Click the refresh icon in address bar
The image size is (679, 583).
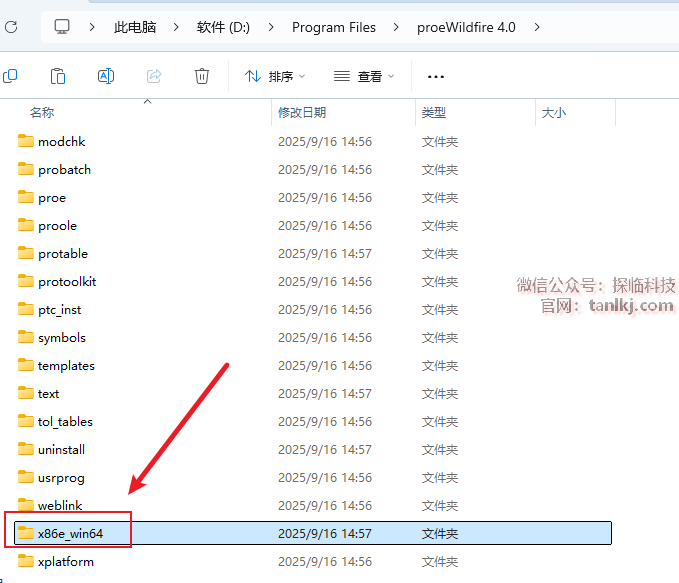coord(10,27)
